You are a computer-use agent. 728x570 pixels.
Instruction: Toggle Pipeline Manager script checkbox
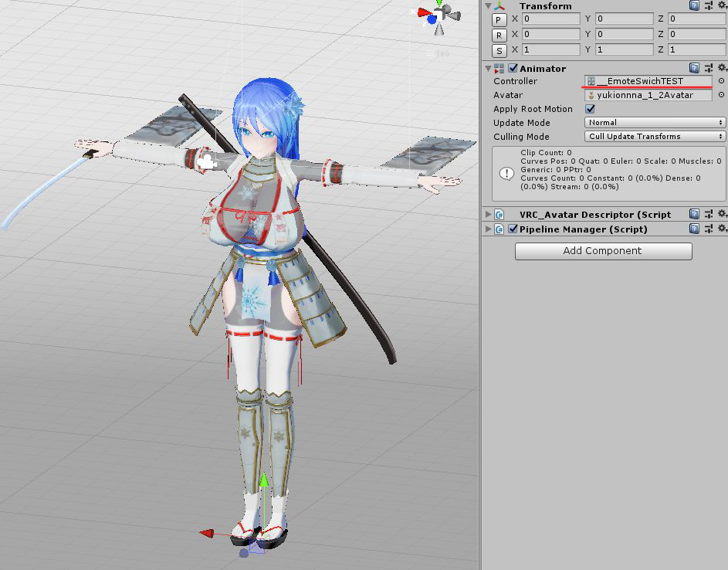tap(513, 229)
